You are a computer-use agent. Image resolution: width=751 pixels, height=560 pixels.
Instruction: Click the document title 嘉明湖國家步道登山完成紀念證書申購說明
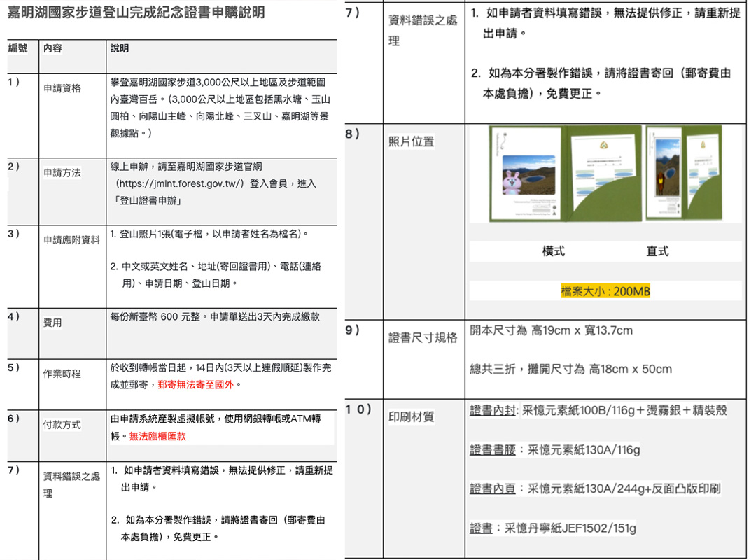pos(136,13)
